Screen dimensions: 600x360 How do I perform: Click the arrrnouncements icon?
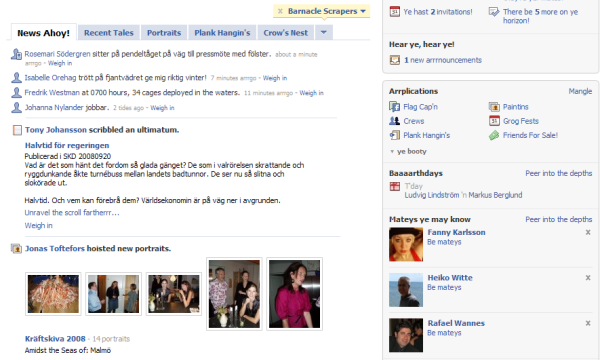point(395,60)
